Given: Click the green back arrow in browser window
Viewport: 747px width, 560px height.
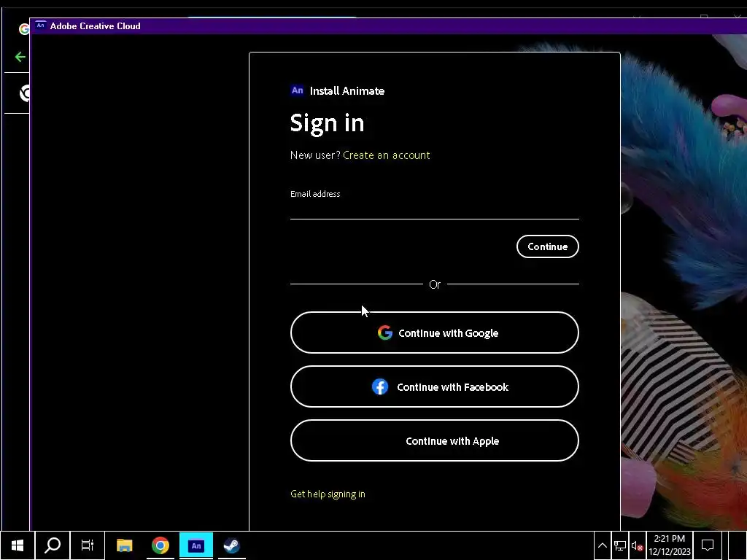Looking at the screenshot, I should coord(20,57).
